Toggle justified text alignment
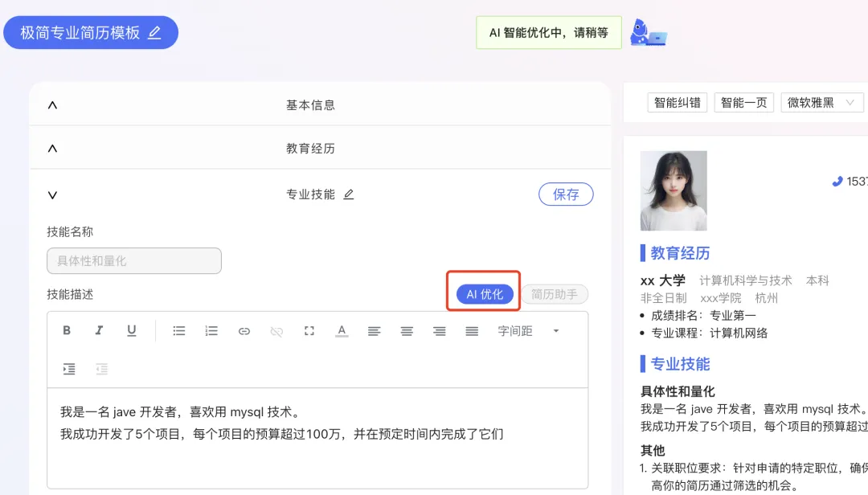Image resolution: width=868 pixels, height=495 pixels. [x=472, y=330]
